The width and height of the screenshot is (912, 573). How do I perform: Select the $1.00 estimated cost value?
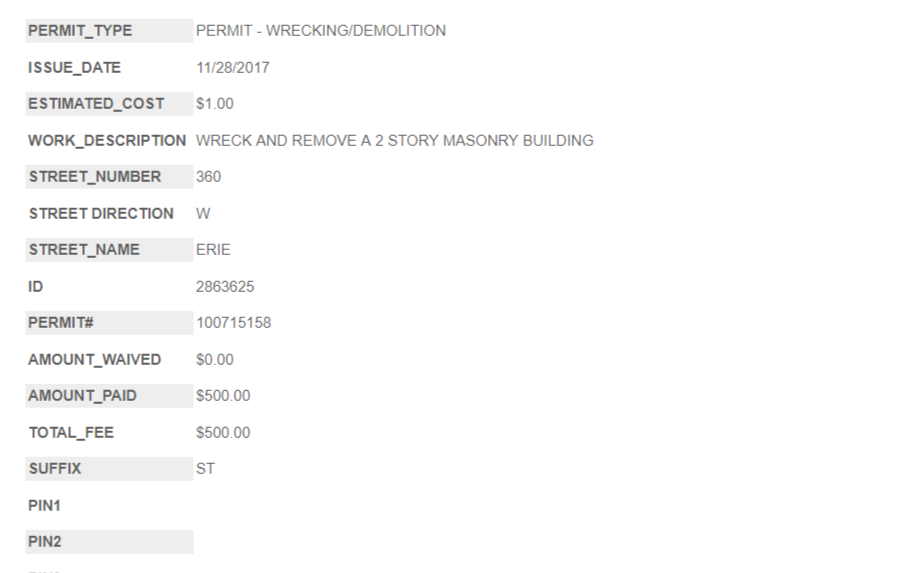215,104
